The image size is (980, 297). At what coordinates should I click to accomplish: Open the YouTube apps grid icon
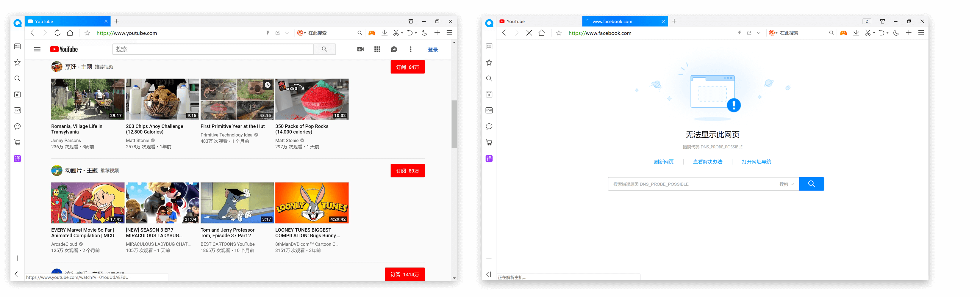[377, 49]
